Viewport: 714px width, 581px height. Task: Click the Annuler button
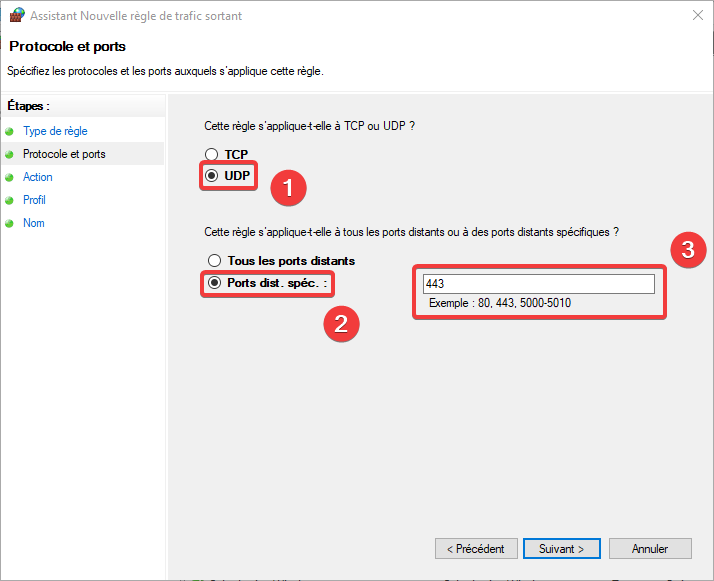(x=650, y=549)
